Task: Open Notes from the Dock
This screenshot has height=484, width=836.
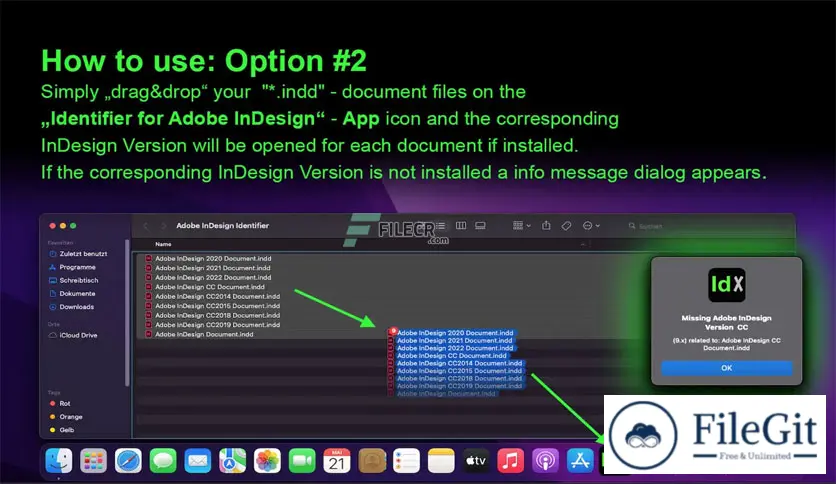Action: click(x=441, y=461)
